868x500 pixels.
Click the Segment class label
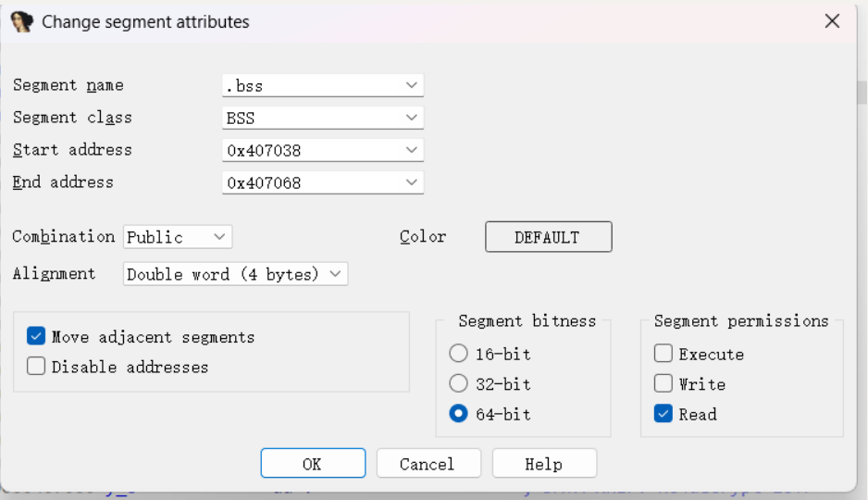pos(72,118)
